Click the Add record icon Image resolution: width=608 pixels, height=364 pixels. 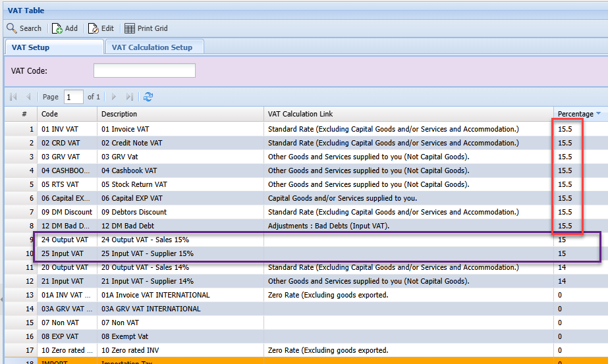click(57, 28)
